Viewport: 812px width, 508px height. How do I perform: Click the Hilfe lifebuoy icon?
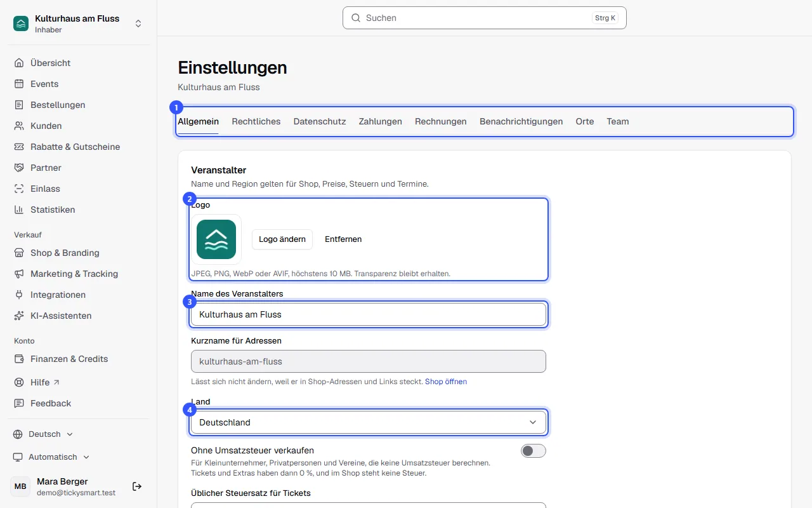(19, 382)
